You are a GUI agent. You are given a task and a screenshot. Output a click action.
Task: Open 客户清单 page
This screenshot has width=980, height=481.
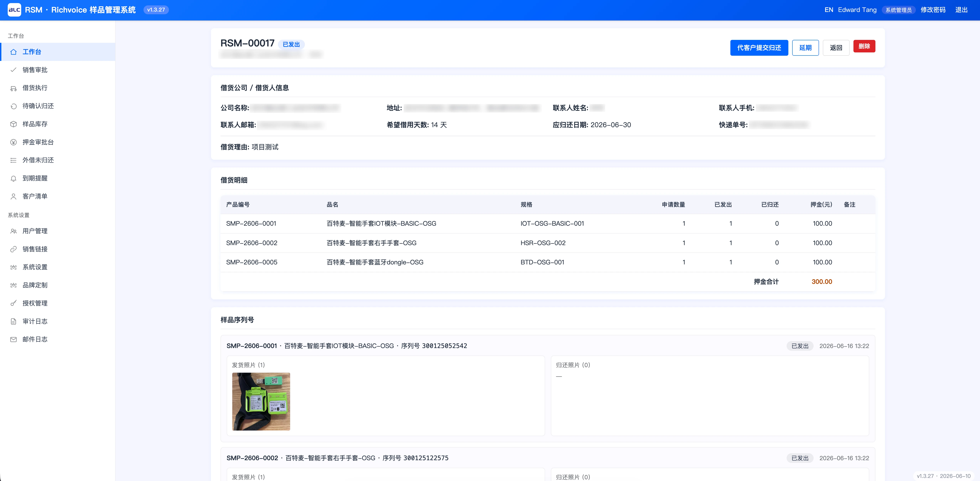(58, 196)
